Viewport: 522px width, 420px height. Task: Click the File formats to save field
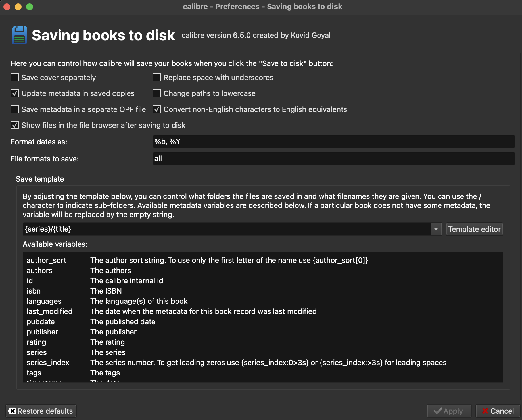click(334, 159)
